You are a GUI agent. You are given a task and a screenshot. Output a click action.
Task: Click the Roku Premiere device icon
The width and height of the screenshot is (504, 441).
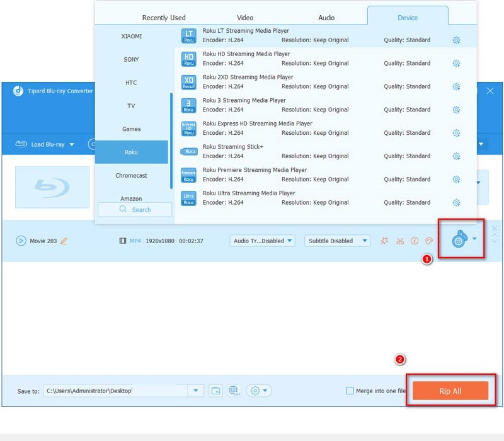coord(188,175)
